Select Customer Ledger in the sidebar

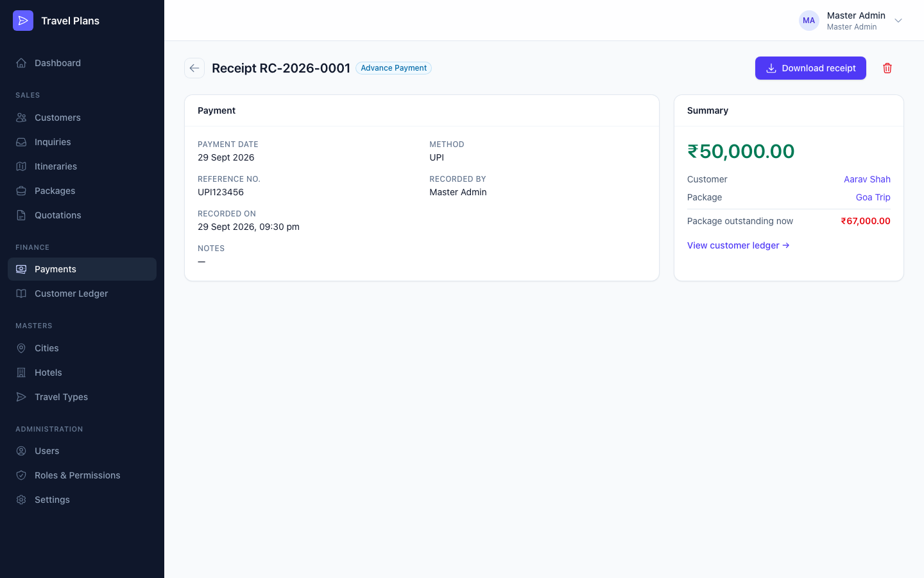pyautogui.click(x=82, y=293)
